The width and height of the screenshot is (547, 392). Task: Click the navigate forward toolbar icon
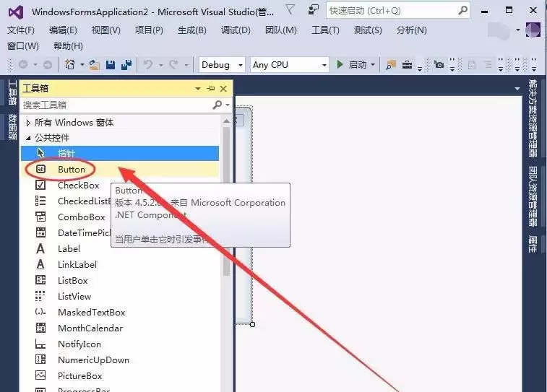[x=48, y=65]
